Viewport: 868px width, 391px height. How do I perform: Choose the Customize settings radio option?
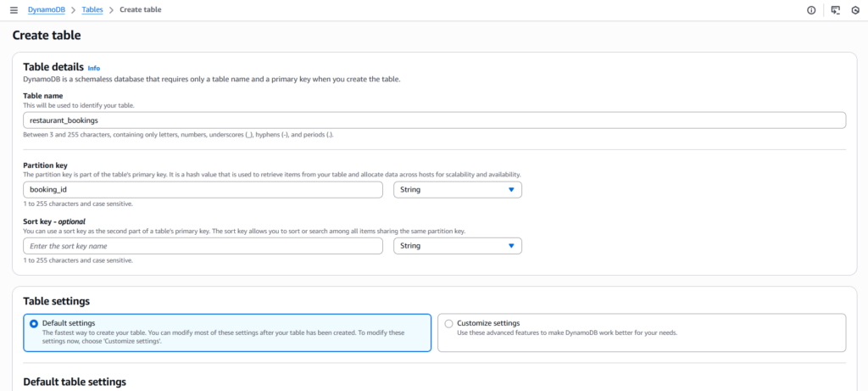[448, 323]
